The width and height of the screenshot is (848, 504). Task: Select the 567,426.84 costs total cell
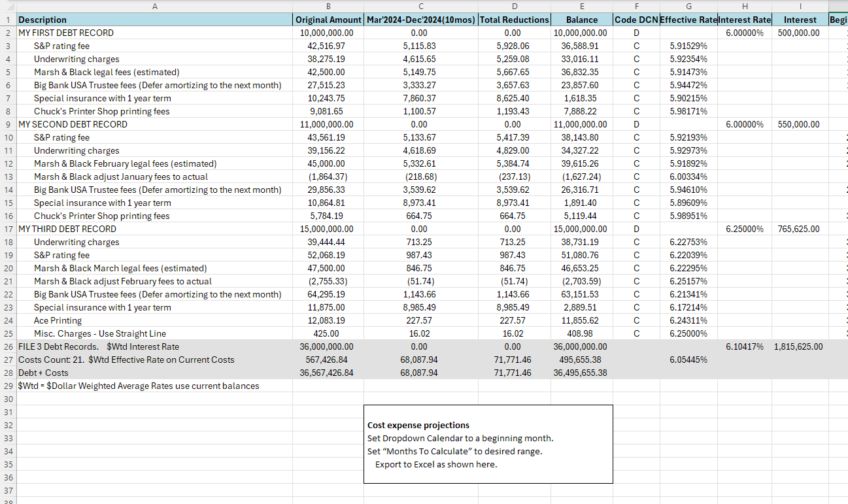click(328, 360)
